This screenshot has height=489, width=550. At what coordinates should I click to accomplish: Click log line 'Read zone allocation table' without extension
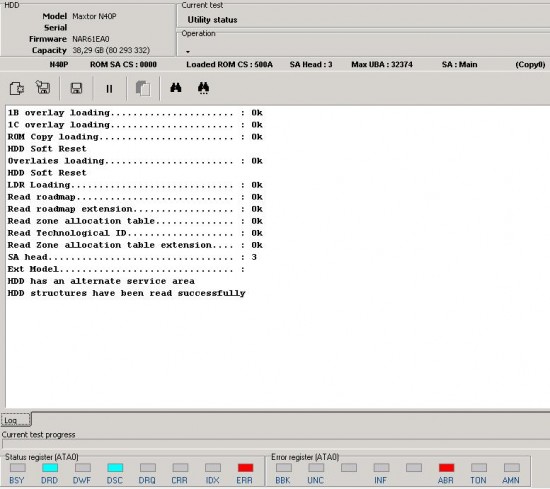tap(135, 221)
